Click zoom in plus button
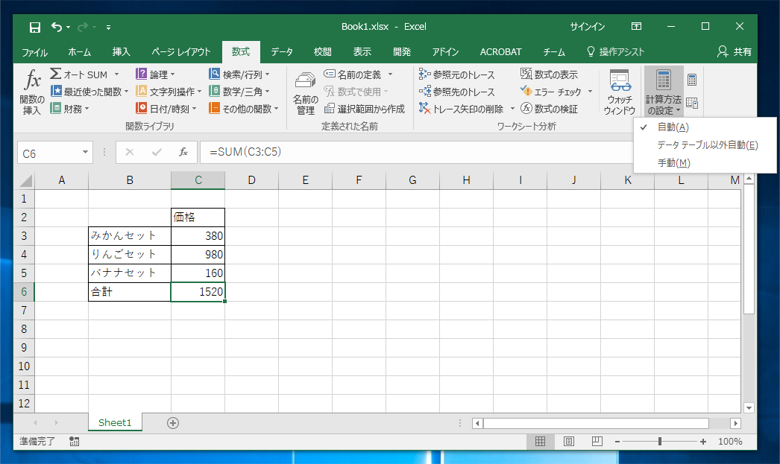The width and height of the screenshot is (780, 464). pyautogui.click(x=703, y=441)
